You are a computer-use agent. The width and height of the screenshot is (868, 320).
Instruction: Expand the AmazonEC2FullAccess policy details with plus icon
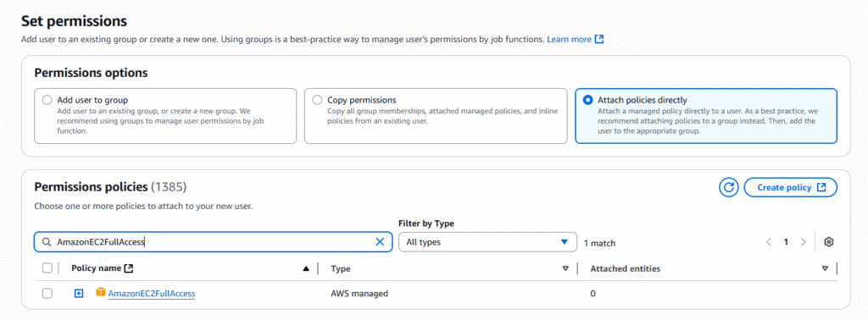coord(79,294)
